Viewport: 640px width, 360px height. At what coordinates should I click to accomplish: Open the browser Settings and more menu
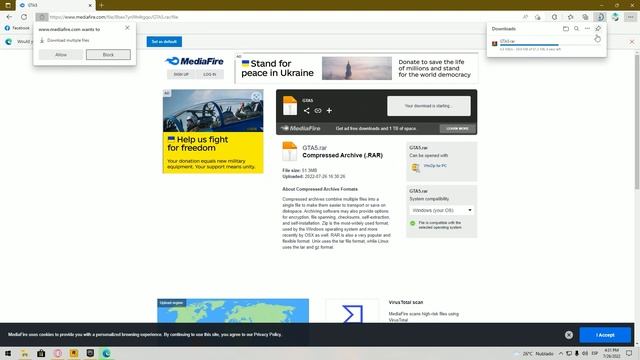click(631, 17)
